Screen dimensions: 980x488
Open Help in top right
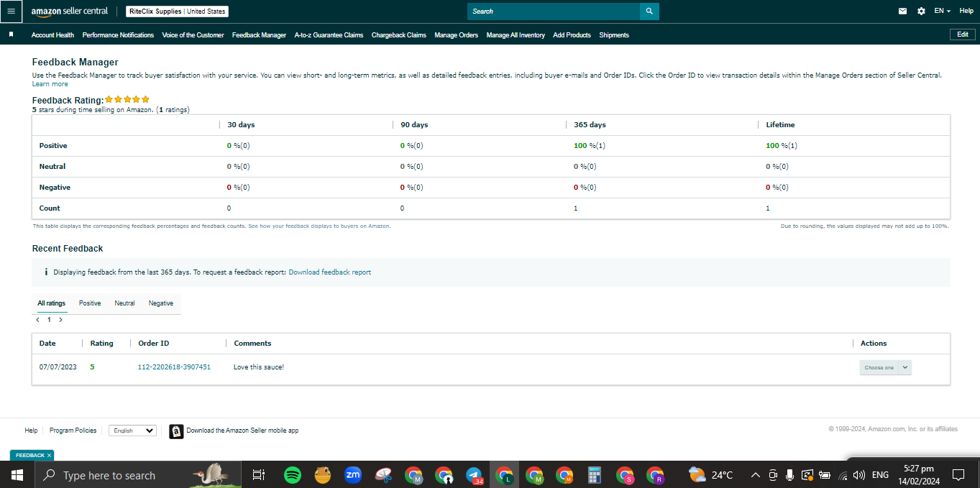966,11
